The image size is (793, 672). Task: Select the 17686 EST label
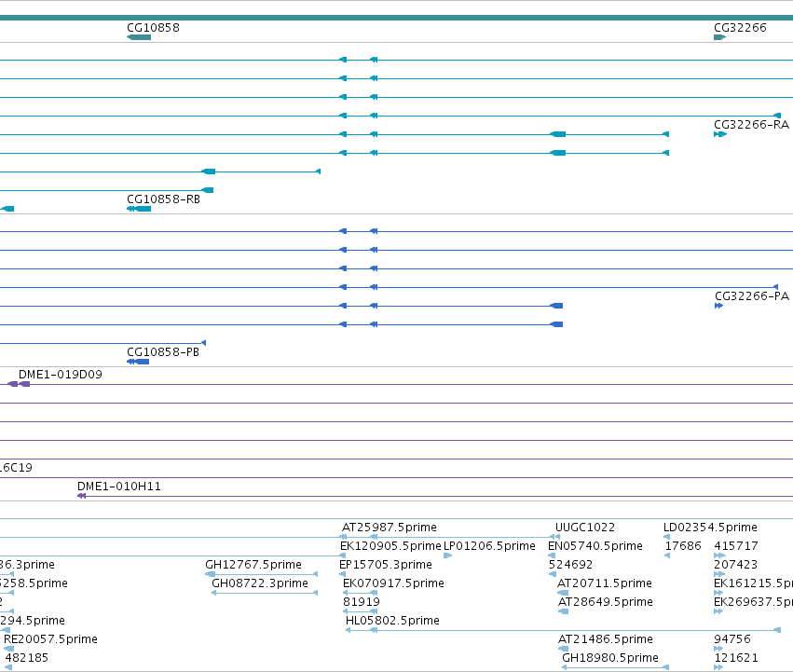(683, 546)
